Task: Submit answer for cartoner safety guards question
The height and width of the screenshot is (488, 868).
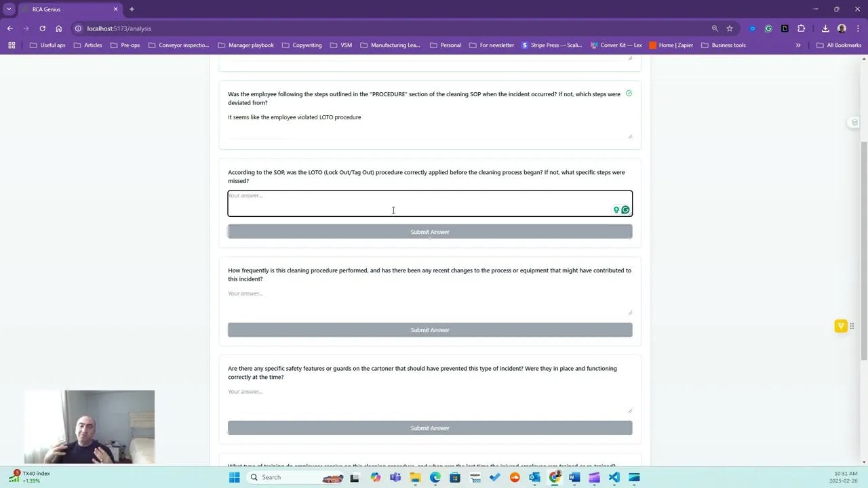Action: click(x=430, y=428)
